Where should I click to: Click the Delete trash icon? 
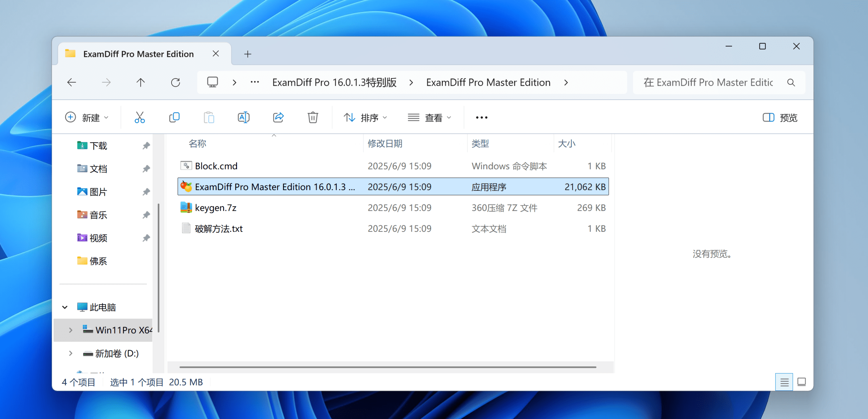click(x=313, y=118)
